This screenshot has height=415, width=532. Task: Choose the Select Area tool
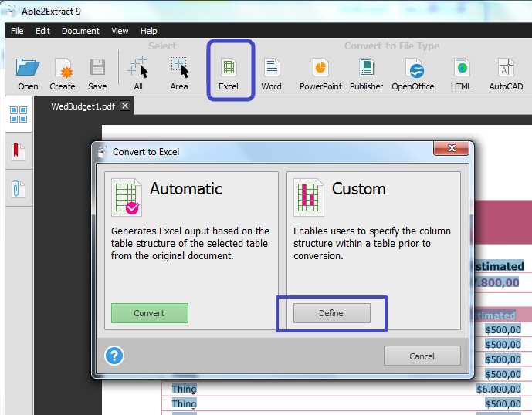[x=179, y=74]
